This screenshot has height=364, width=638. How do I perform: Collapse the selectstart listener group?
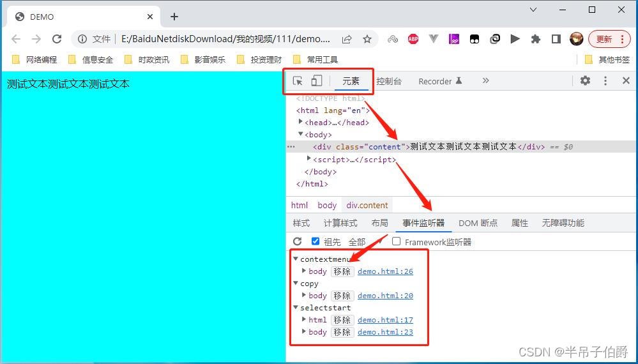(x=296, y=307)
